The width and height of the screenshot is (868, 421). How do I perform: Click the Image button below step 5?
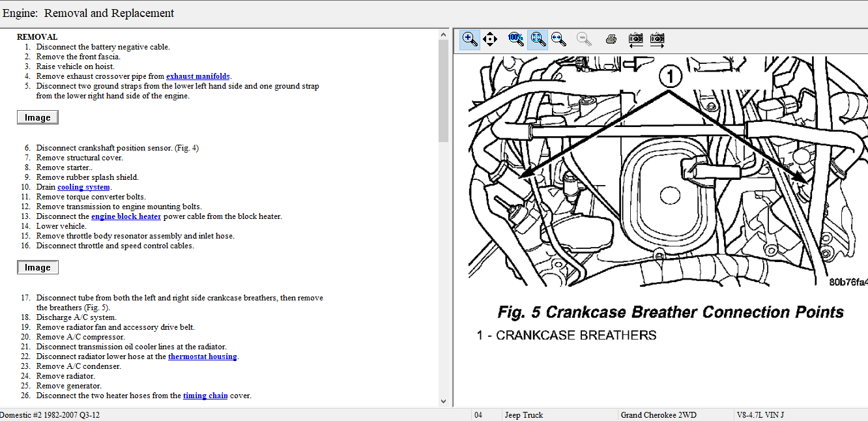point(38,117)
